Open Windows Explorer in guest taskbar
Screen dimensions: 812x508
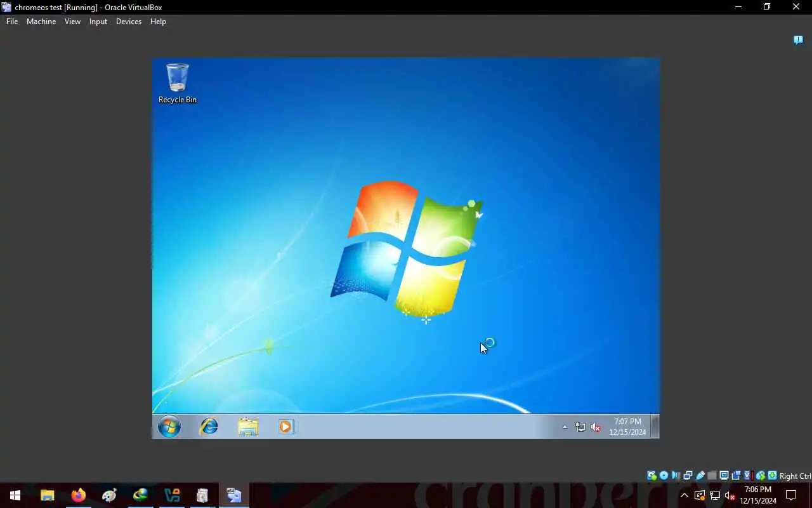click(x=248, y=427)
